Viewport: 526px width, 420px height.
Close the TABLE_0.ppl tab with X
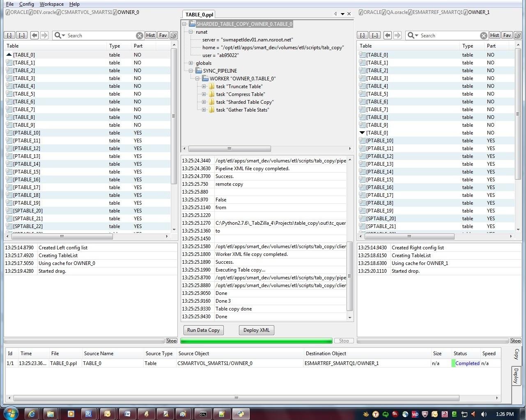349,14
